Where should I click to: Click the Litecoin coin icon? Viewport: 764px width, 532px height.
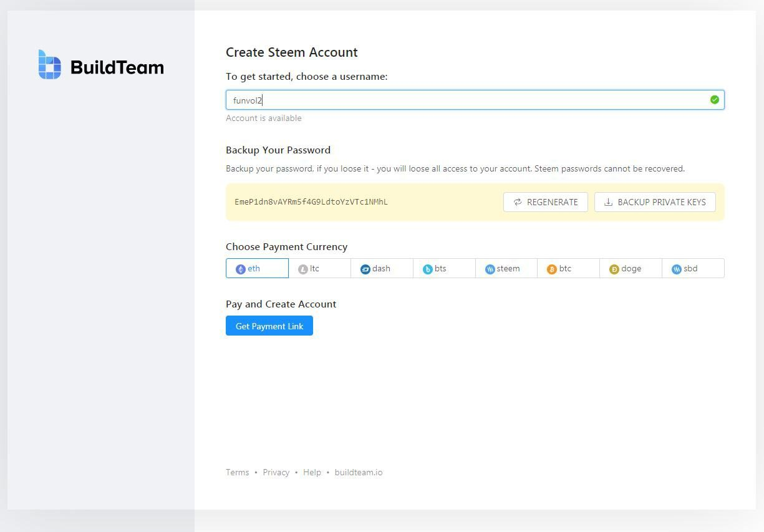303,269
